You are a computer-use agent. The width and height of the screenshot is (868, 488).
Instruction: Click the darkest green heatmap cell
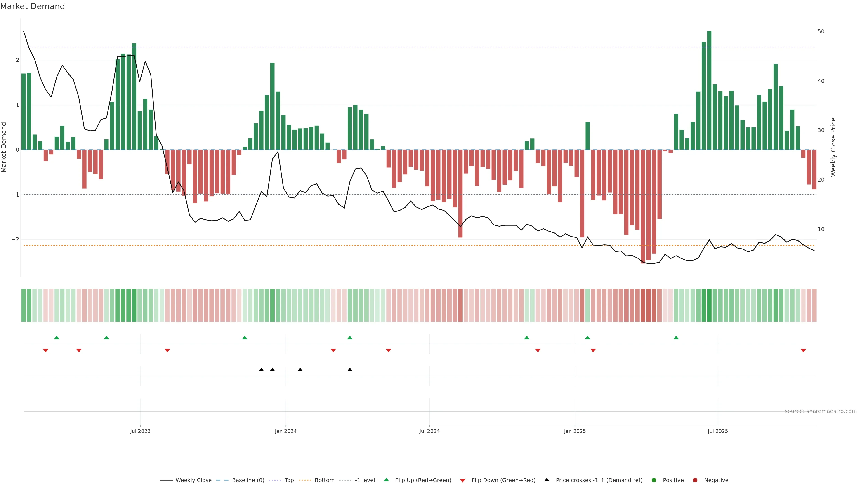pyautogui.click(x=709, y=305)
